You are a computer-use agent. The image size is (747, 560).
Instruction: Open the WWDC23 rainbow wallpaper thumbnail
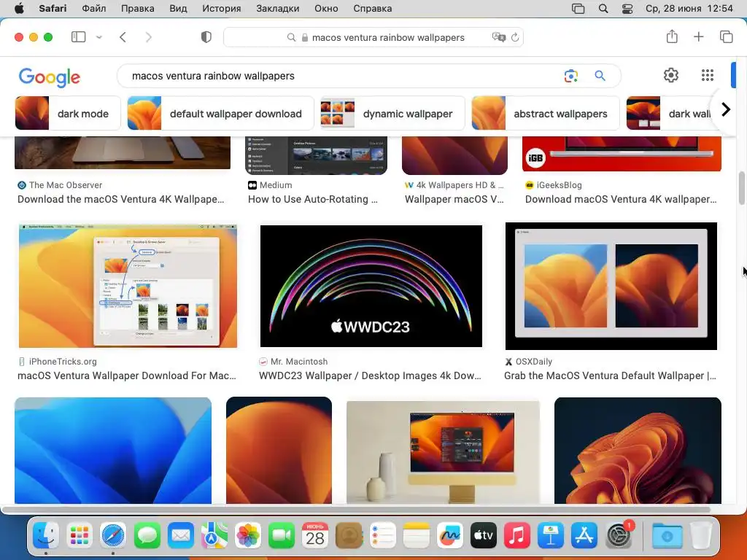[x=371, y=286]
